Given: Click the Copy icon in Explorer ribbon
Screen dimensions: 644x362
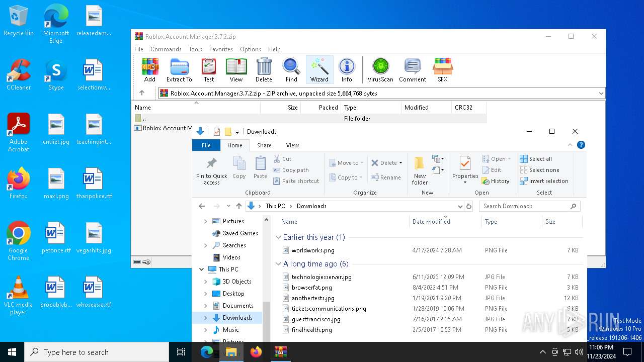Looking at the screenshot, I should coord(239,168).
